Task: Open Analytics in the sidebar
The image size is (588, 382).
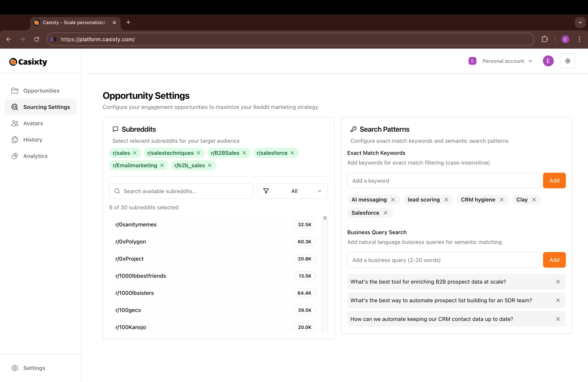Action: 41,156
